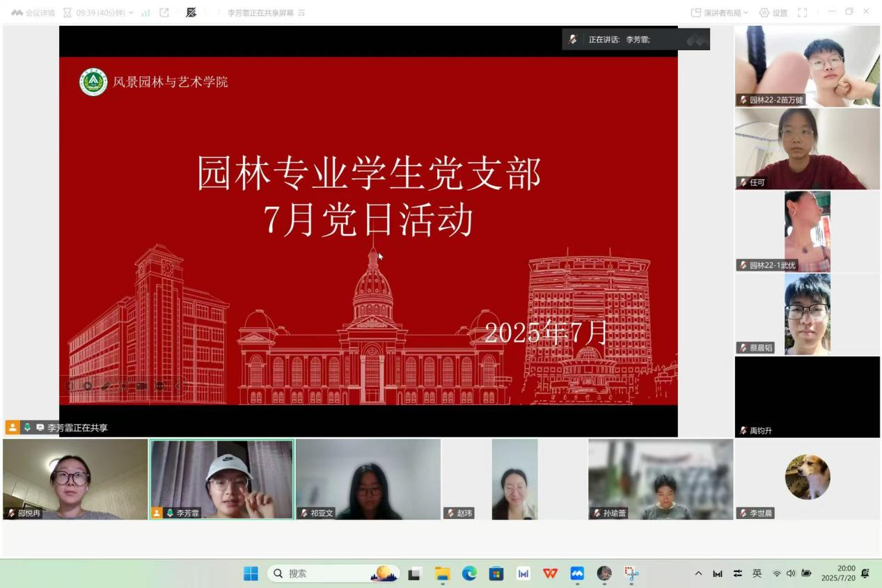Open WPS Office from the taskbar
The image size is (882, 588).
[x=550, y=573]
